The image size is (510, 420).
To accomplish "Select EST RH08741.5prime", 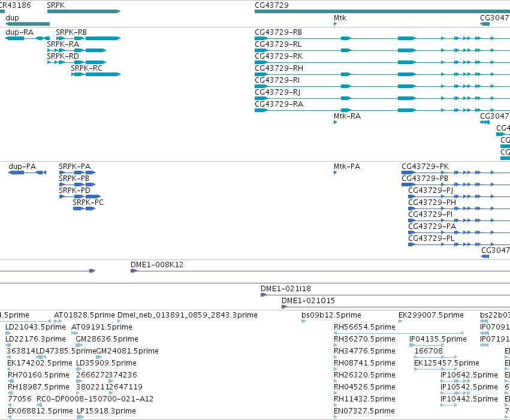I will pos(364,363).
